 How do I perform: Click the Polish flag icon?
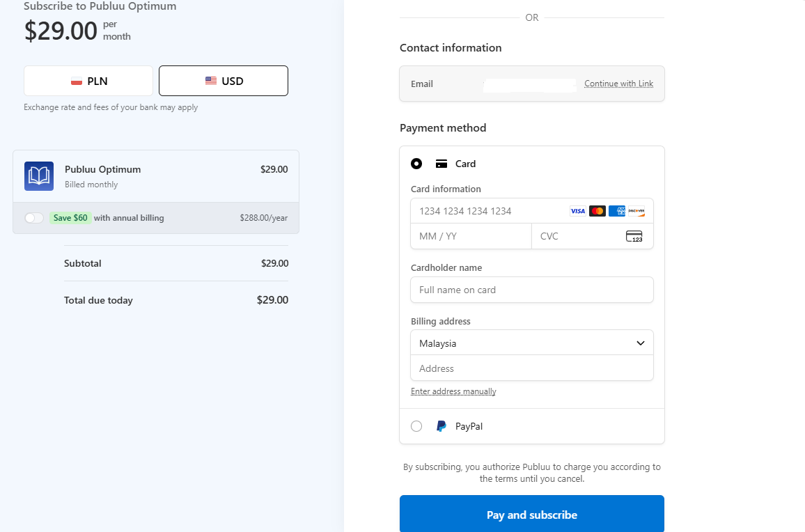[77, 81]
